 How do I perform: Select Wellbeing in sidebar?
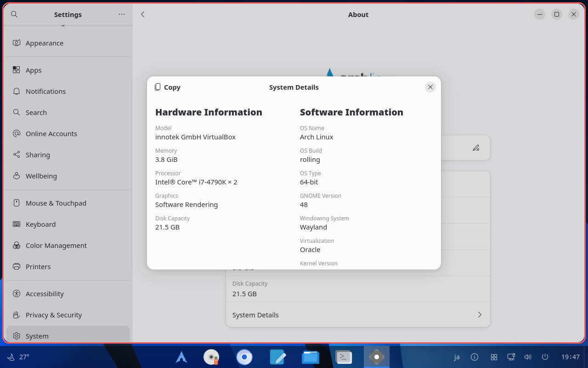click(x=68, y=176)
